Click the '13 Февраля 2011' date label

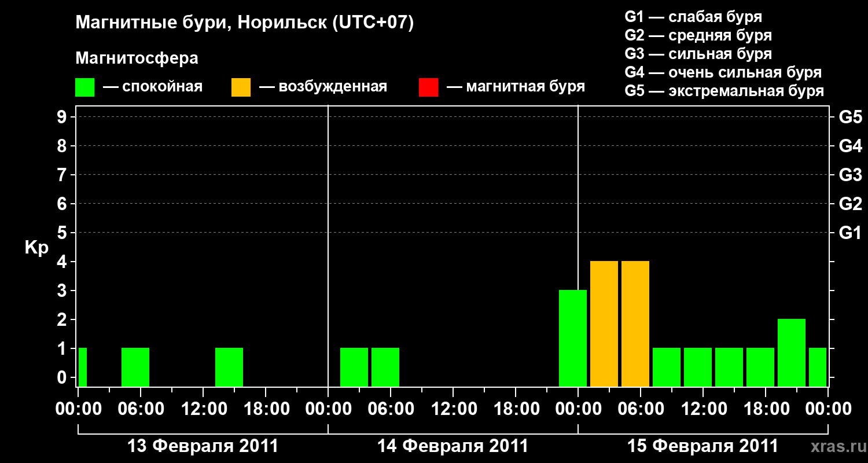(203, 446)
